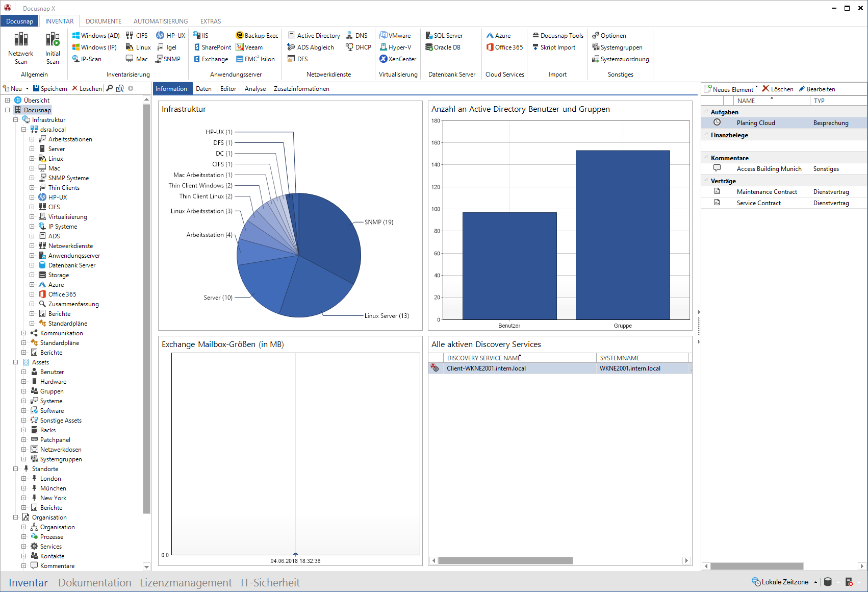Select the Maintenance Contract entry
Image resolution: width=868 pixels, height=592 pixels.
[x=784, y=192]
